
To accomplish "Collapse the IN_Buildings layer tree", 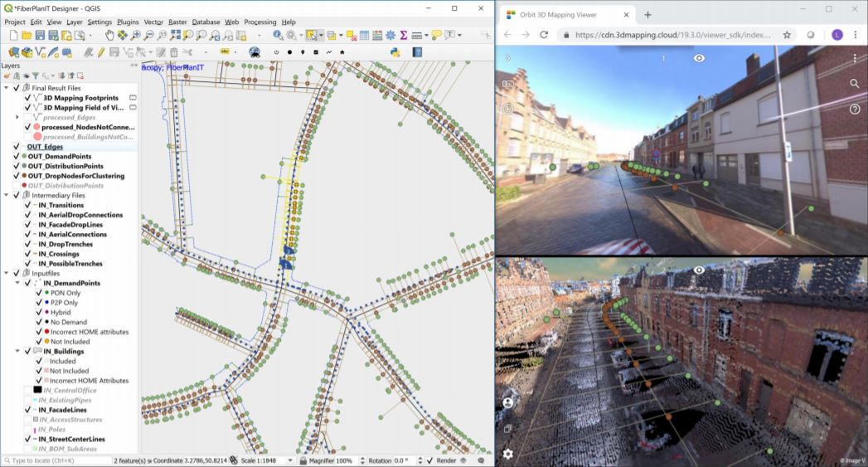I will click(17, 352).
